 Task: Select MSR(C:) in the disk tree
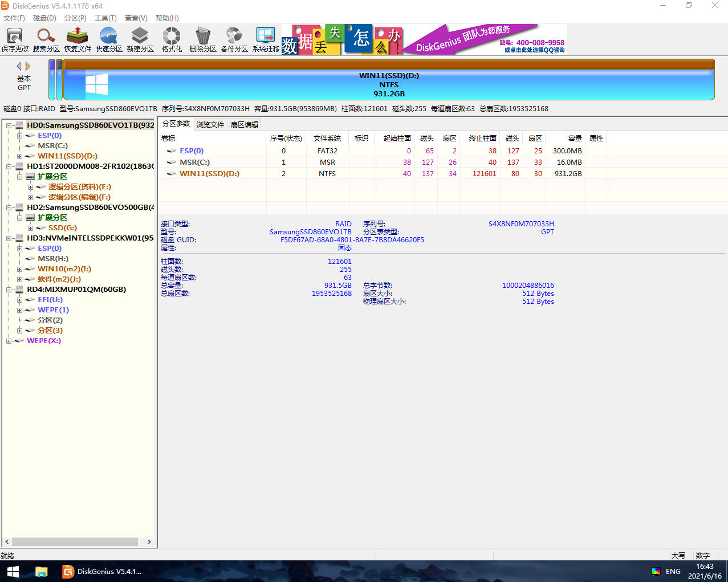(52, 145)
